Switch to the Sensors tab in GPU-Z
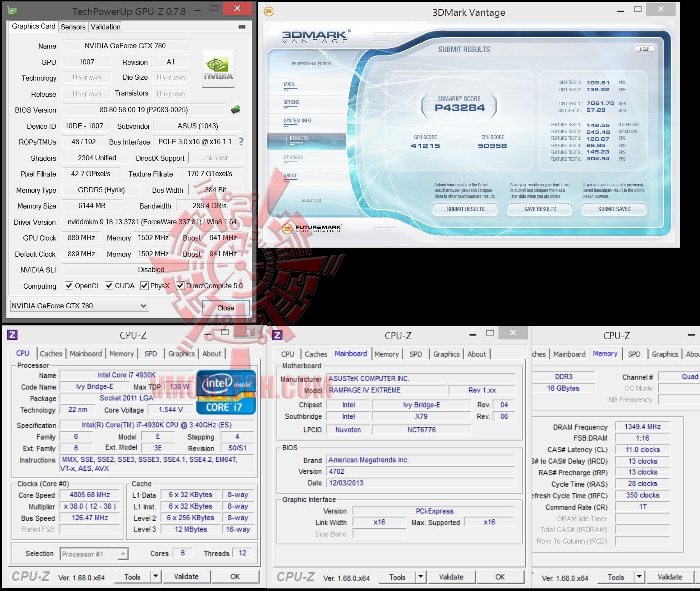 tap(73, 27)
